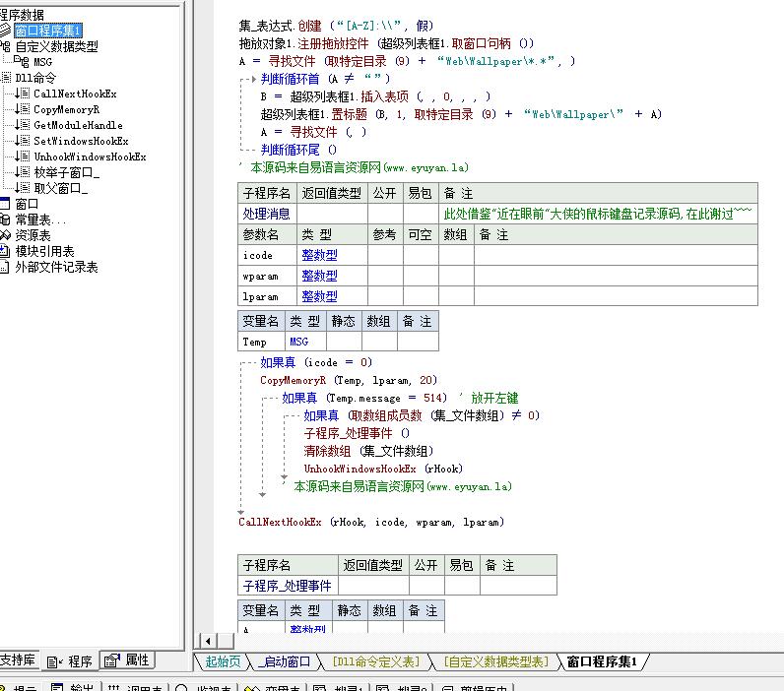Click the horizontal scrollbar left arrow
This screenshot has height=691, width=784.
[208, 641]
